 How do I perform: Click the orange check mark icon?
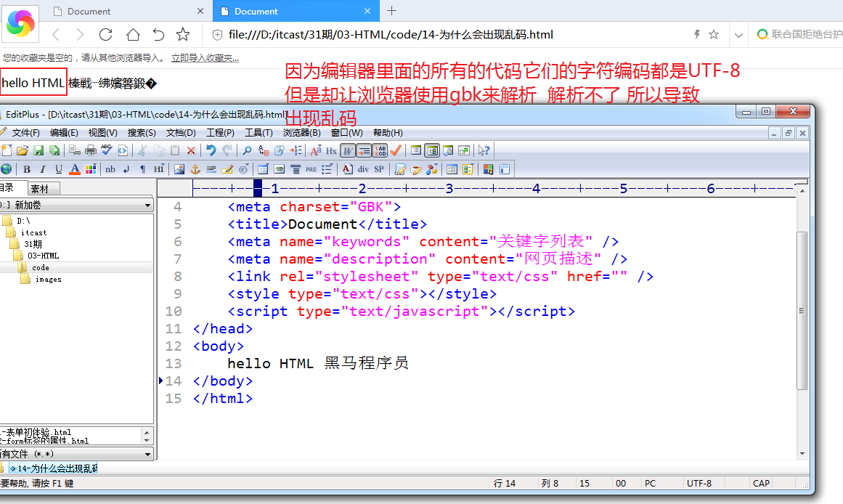[x=396, y=150]
